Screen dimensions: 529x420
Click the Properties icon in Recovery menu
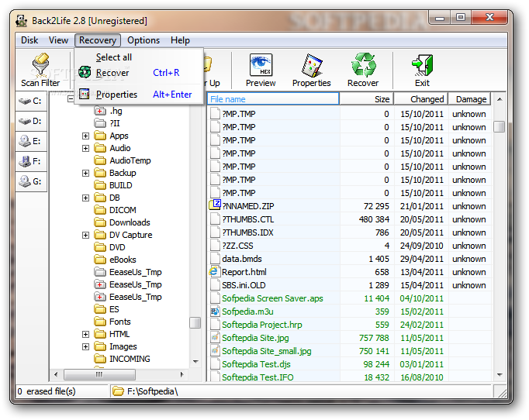pyautogui.click(x=85, y=94)
